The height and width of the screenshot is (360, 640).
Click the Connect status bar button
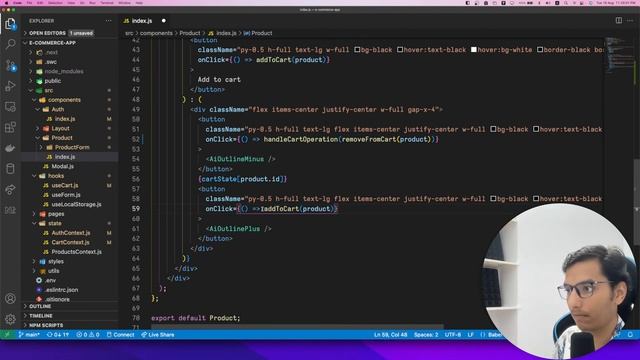pyautogui.click(x=120, y=335)
